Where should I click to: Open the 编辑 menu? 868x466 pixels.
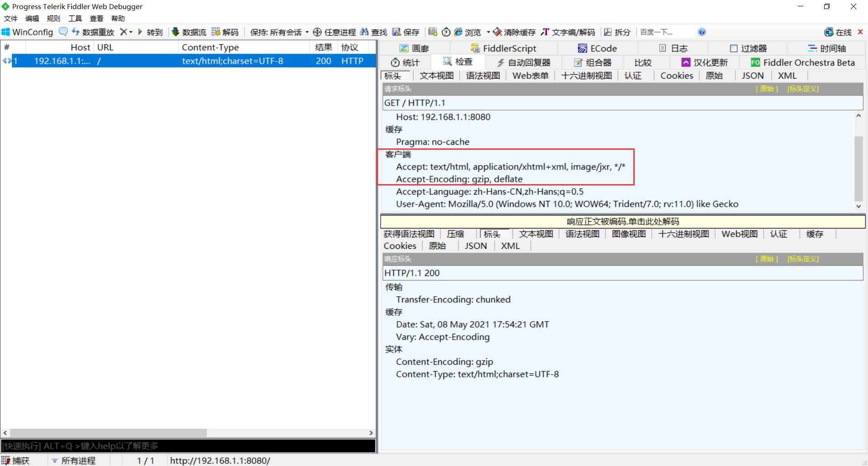(x=32, y=19)
